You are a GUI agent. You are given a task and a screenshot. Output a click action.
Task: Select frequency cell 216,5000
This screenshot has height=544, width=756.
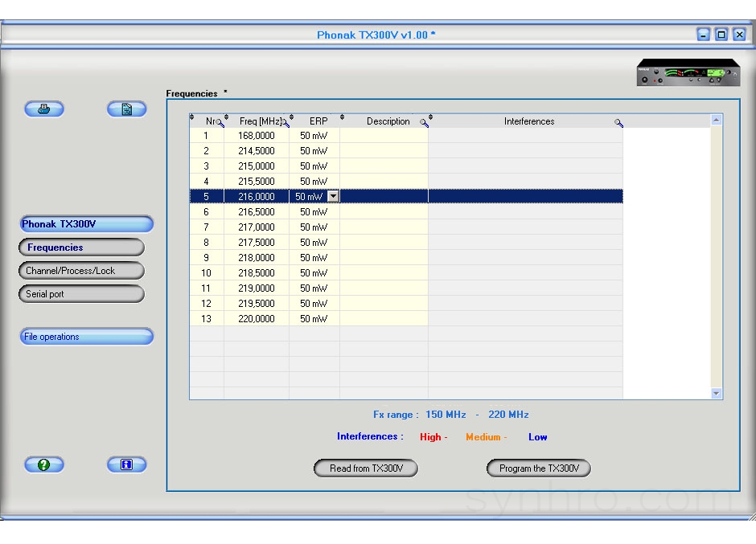[257, 211]
